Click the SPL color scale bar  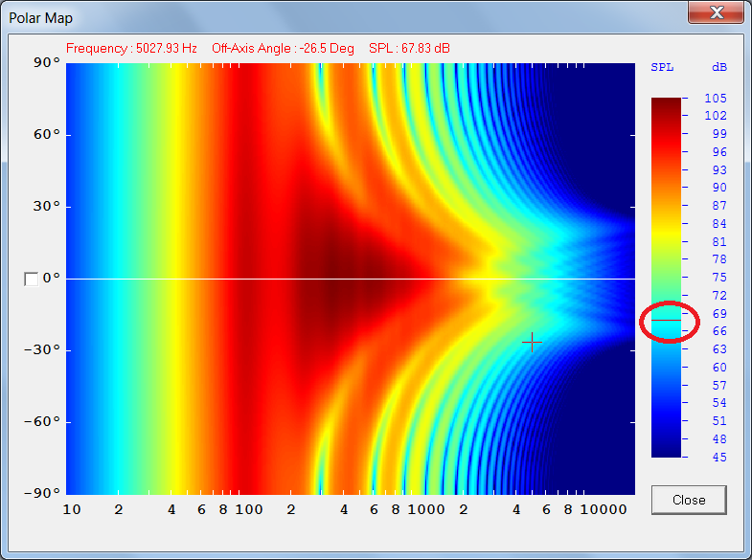click(x=666, y=278)
